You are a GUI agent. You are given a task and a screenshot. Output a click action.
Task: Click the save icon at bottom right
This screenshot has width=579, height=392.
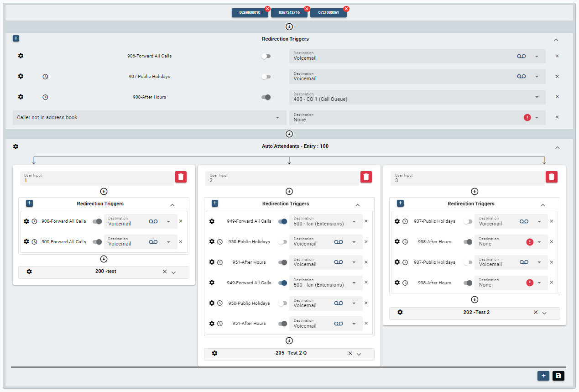click(x=558, y=376)
